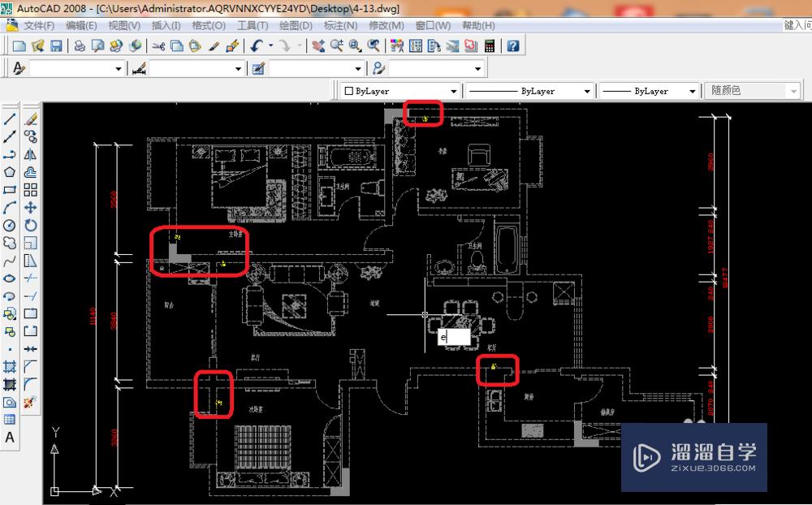The image size is (812, 505).
Task: Click the dynamic input box showing e
Action: click(x=454, y=337)
